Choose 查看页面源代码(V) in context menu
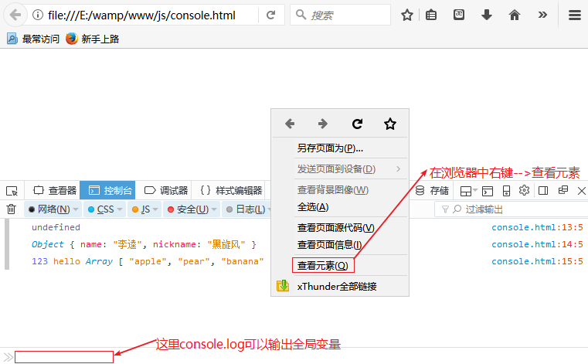 tap(340, 228)
